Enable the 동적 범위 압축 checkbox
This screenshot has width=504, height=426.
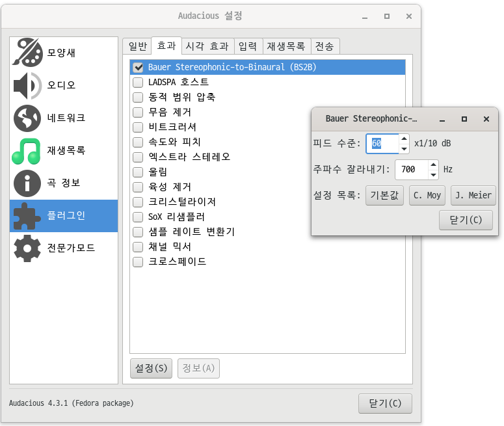coord(138,97)
